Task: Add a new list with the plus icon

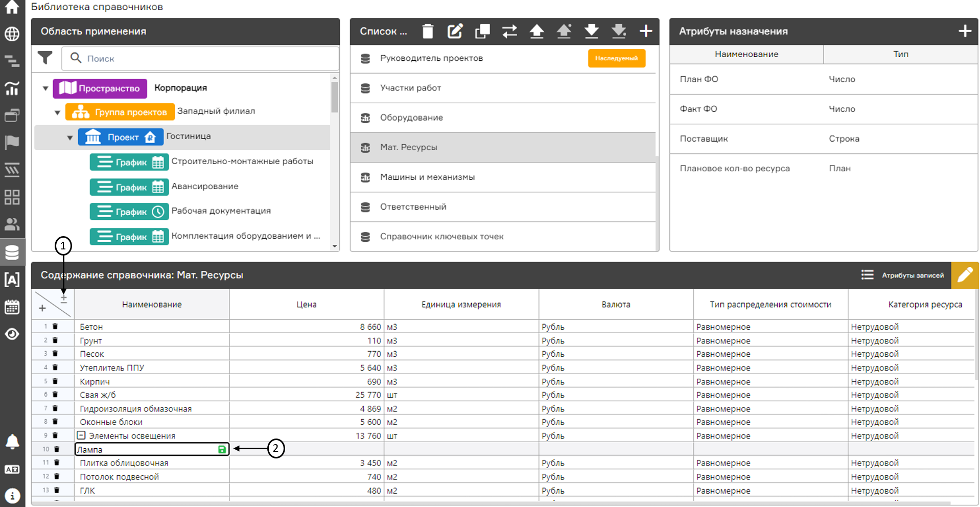Action: [x=646, y=31]
